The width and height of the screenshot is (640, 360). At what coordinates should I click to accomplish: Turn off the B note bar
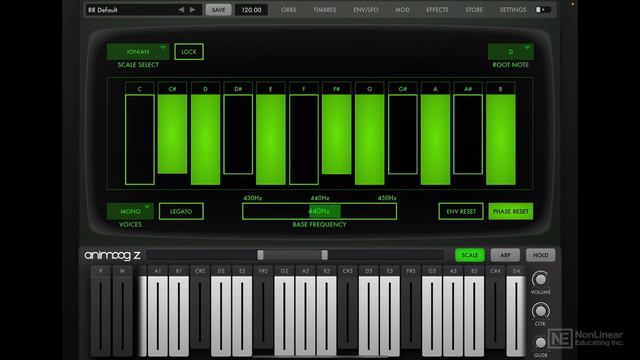point(500,140)
